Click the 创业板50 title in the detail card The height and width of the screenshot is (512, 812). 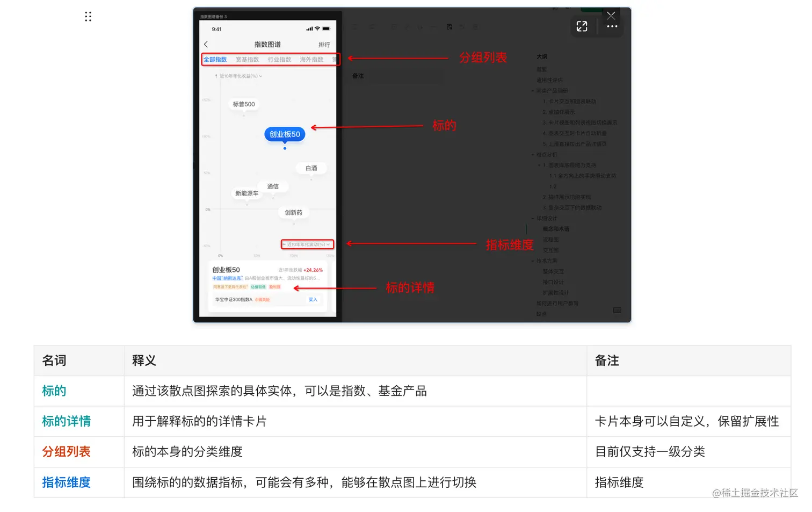click(x=226, y=270)
